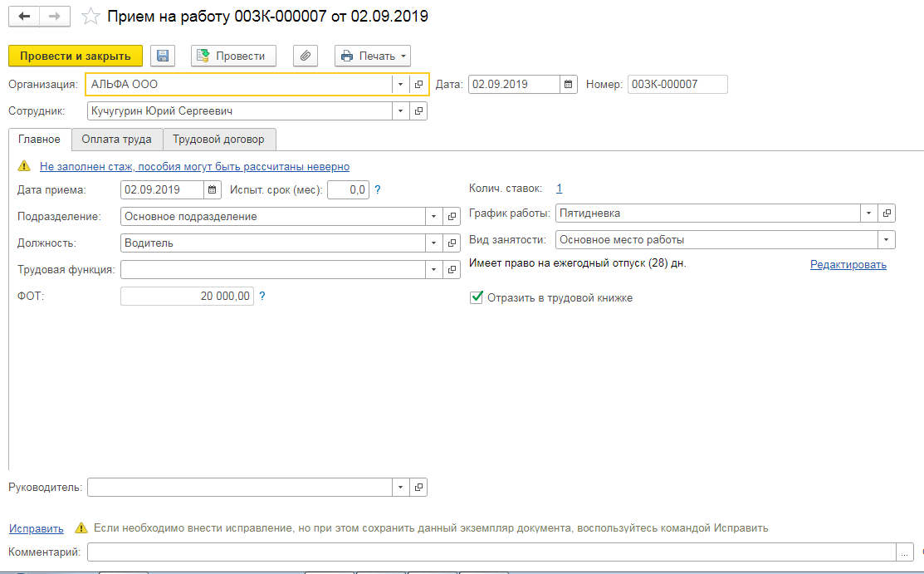Click the Провести и закрыть button
Image resolution: width=924 pixels, height=574 pixels.
(x=76, y=56)
